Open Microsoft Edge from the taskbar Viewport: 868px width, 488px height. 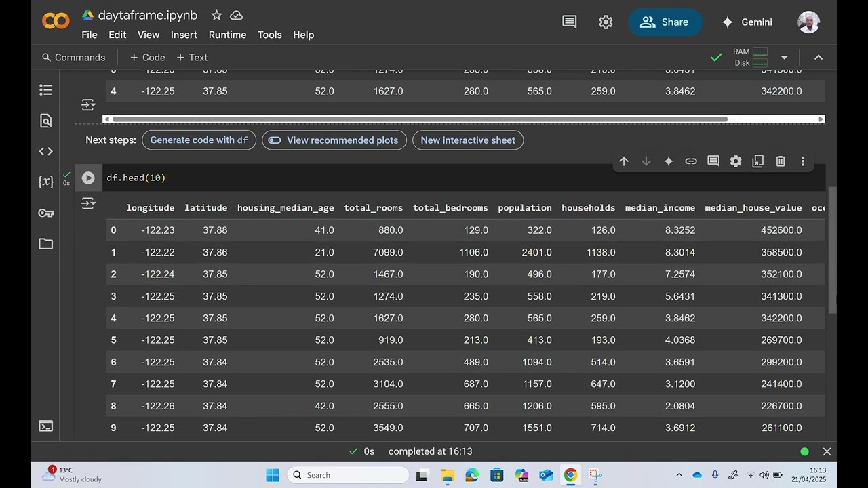point(472,475)
